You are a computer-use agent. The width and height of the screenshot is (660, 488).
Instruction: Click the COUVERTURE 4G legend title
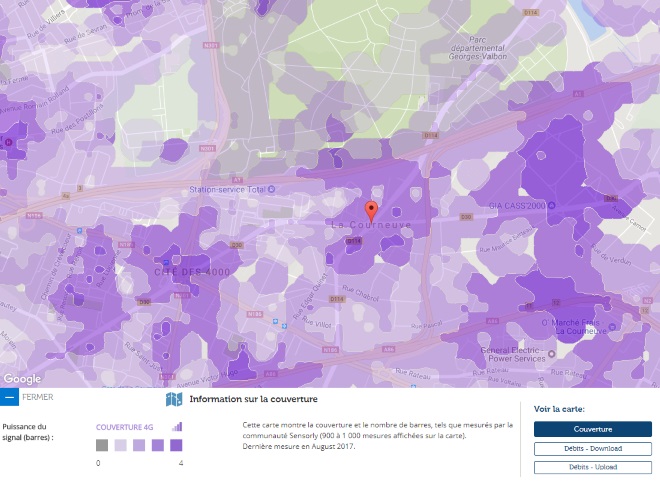tap(129, 426)
